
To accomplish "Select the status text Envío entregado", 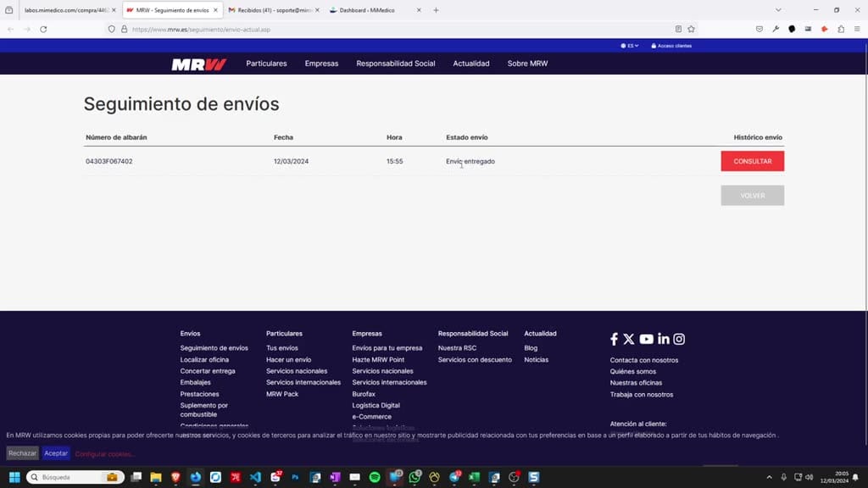I will point(470,162).
